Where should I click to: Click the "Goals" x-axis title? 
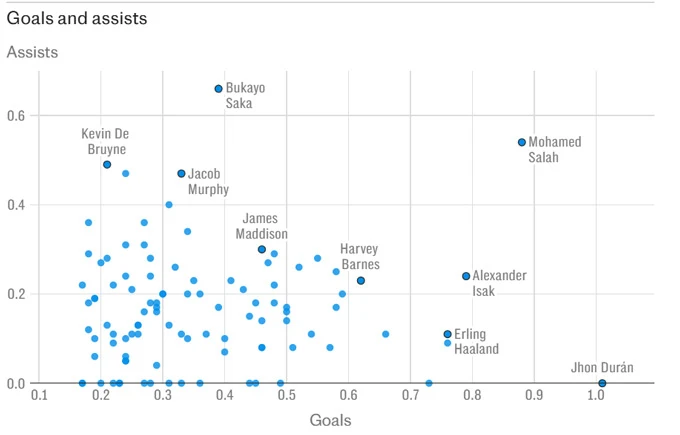[330, 420]
